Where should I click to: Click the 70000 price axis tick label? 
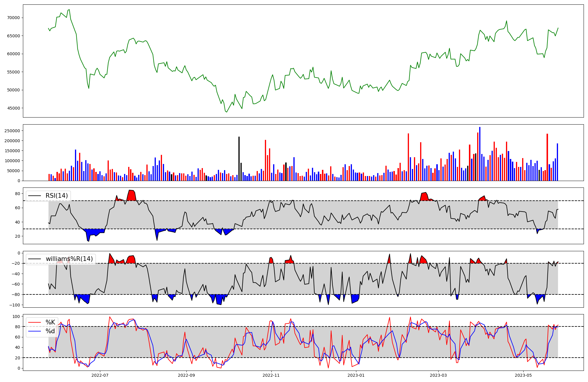point(13,18)
